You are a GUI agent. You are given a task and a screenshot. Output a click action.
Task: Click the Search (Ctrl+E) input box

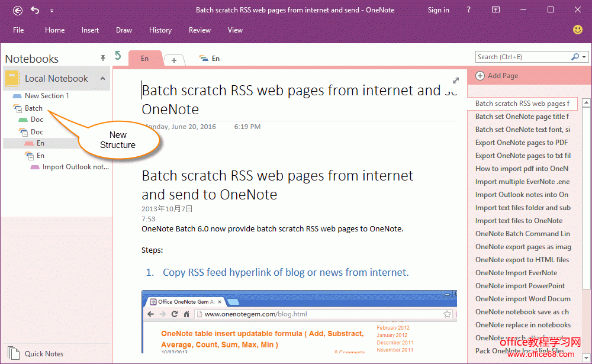click(x=521, y=57)
